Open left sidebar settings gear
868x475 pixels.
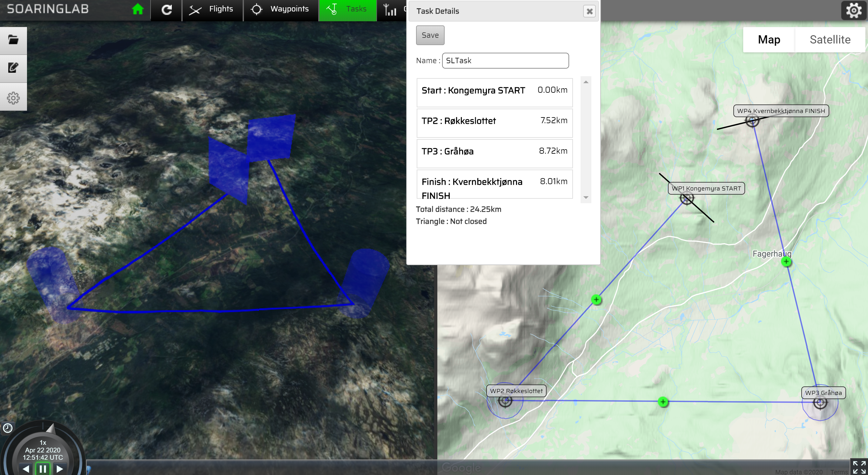pos(13,98)
